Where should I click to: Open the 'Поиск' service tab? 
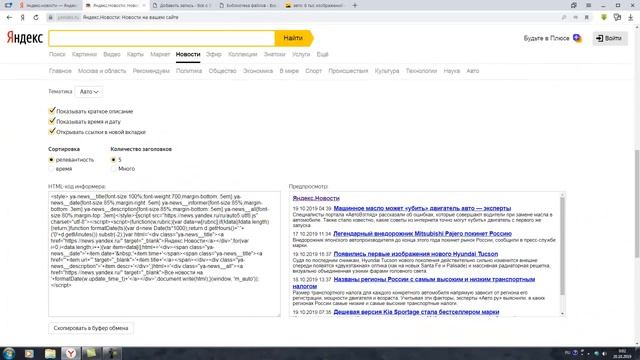point(57,54)
